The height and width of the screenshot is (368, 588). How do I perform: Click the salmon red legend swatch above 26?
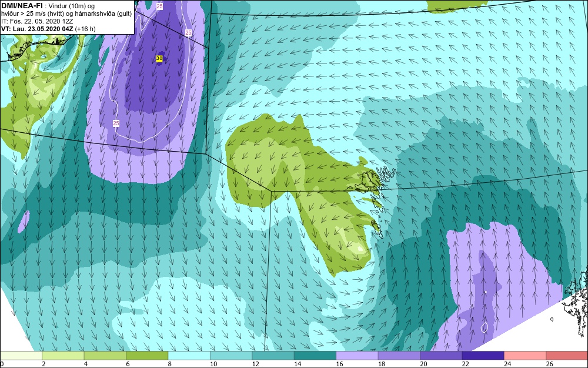(567, 356)
